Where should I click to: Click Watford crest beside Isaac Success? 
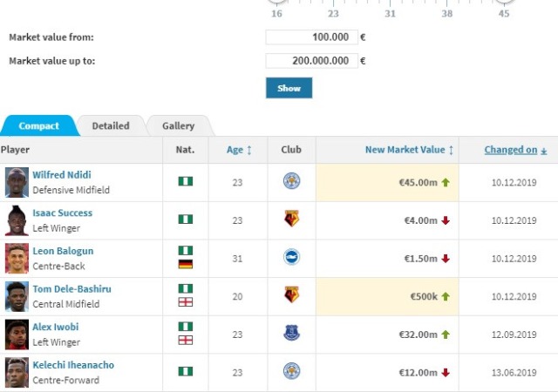(291, 220)
